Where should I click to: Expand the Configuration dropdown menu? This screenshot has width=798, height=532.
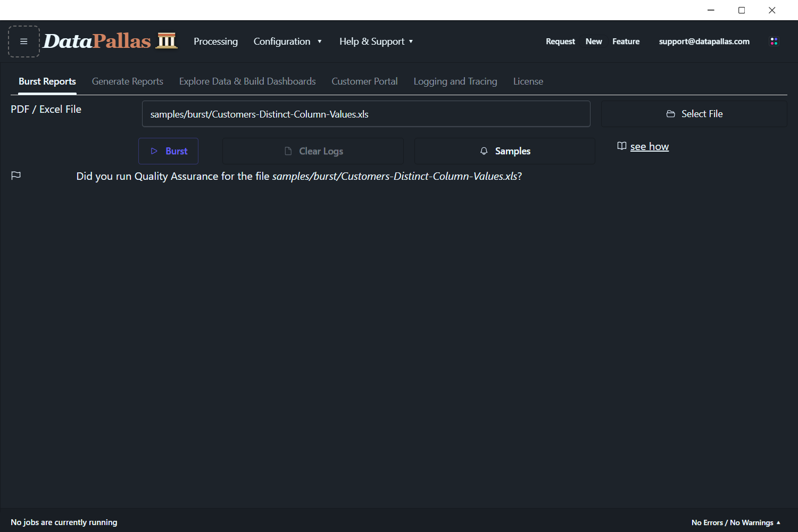coord(288,41)
